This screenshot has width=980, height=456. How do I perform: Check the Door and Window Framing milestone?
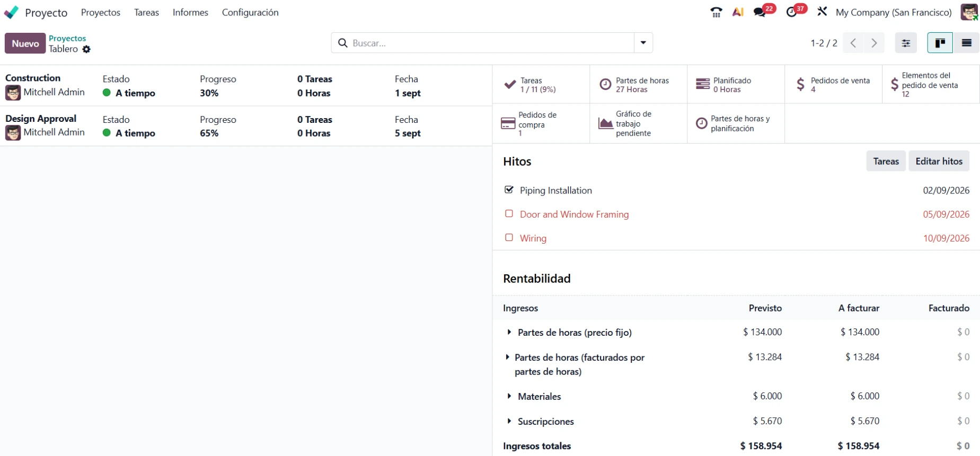(x=509, y=213)
